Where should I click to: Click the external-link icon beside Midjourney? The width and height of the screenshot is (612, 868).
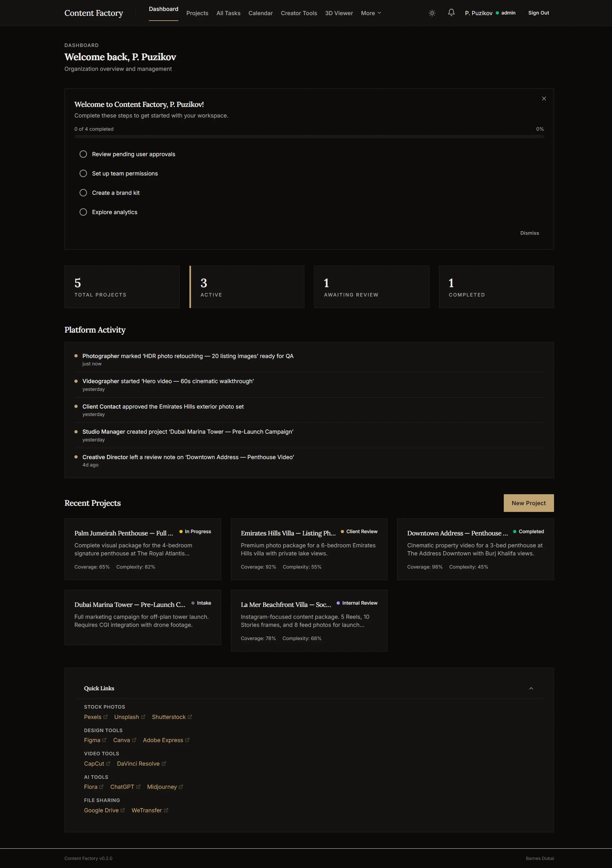tap(181, 786)
